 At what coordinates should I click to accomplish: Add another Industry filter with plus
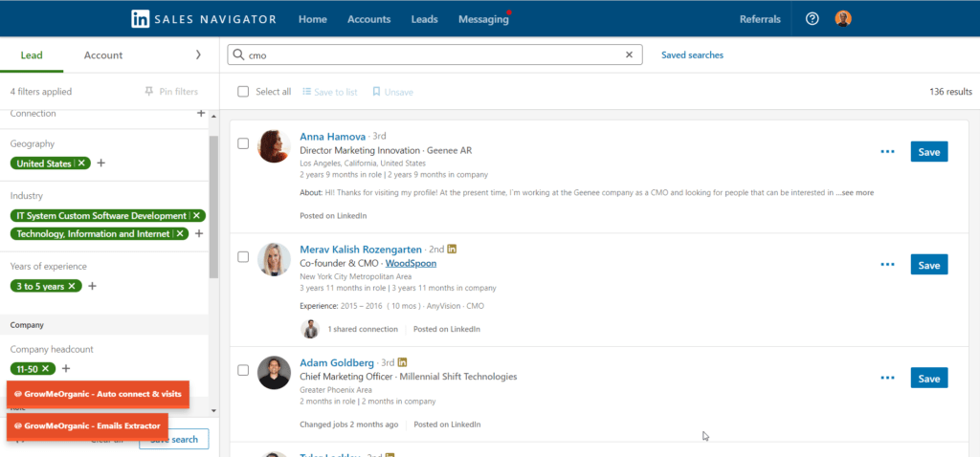coord(199,233)
